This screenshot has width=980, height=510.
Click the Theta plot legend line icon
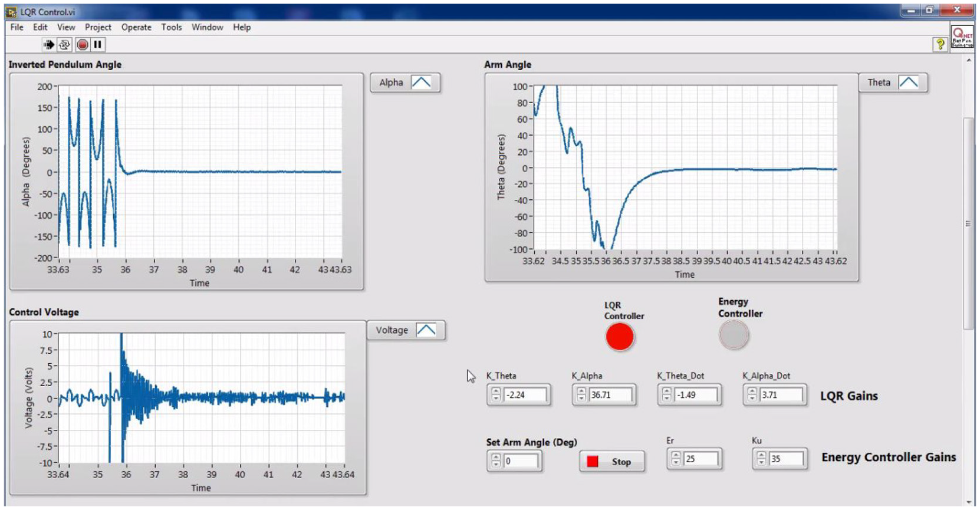point(909,83)
